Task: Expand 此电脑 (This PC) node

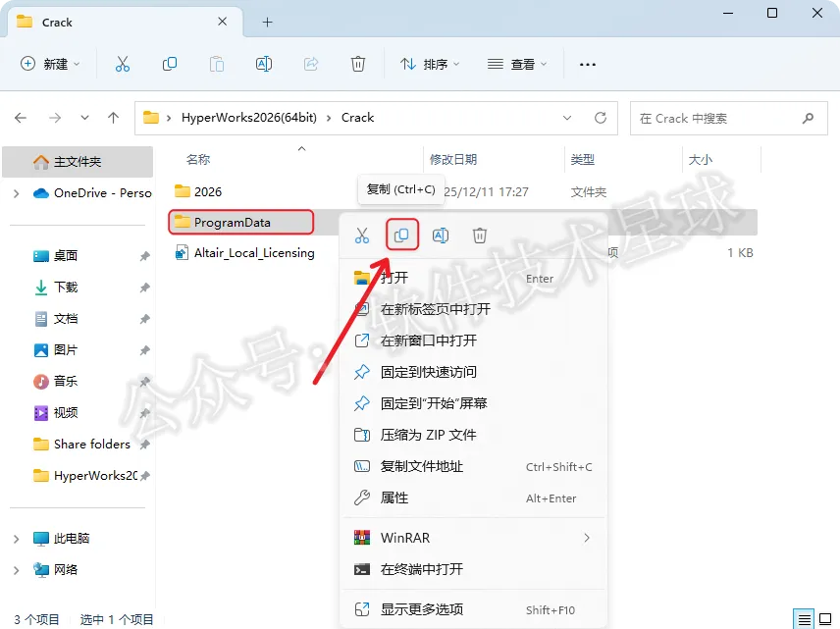Action: [16, 539]
